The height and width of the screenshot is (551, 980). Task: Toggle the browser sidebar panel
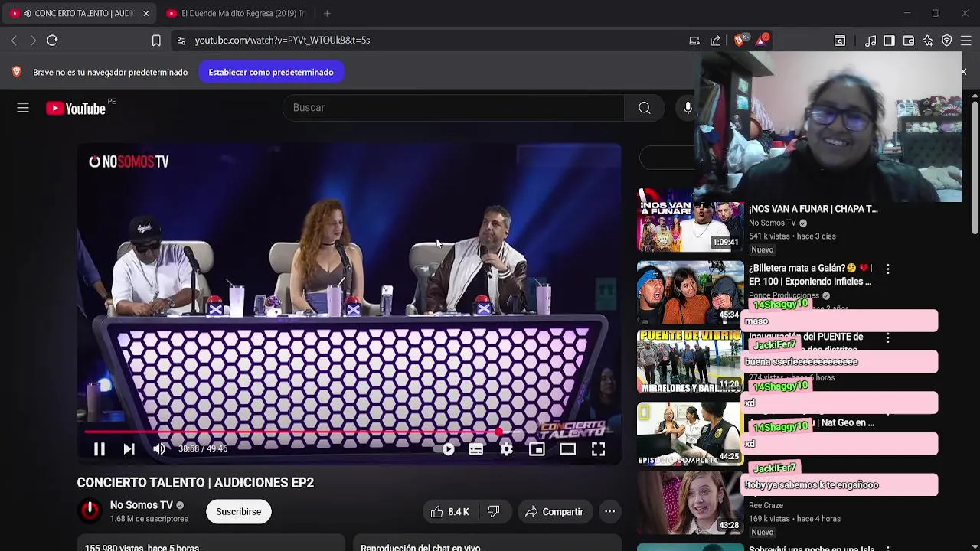tap(889, 41)
